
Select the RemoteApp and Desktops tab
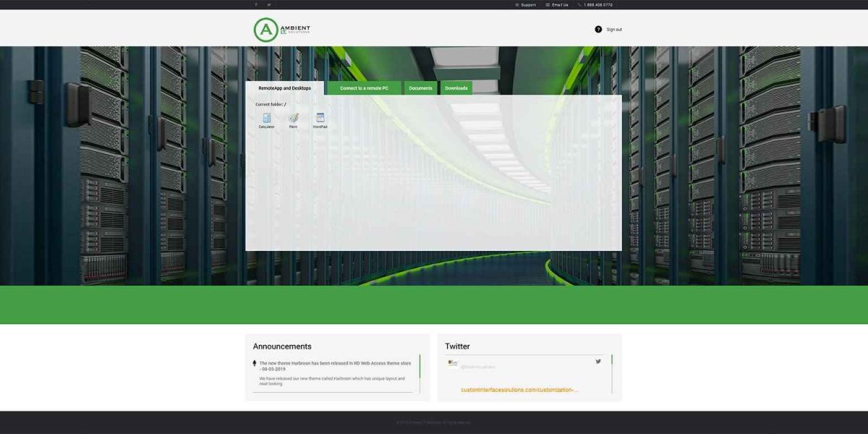(x=284, y=88)
